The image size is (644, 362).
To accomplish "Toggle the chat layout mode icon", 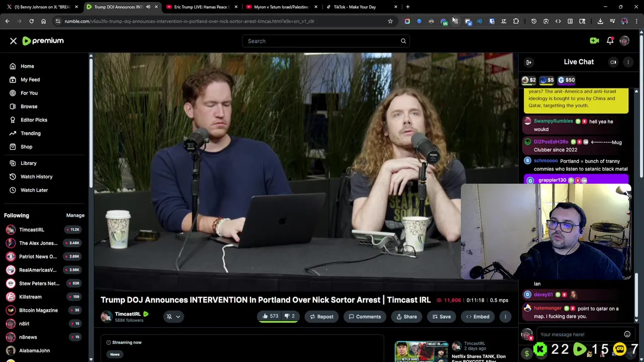I will pyautogui.click(x=613, y=62).
